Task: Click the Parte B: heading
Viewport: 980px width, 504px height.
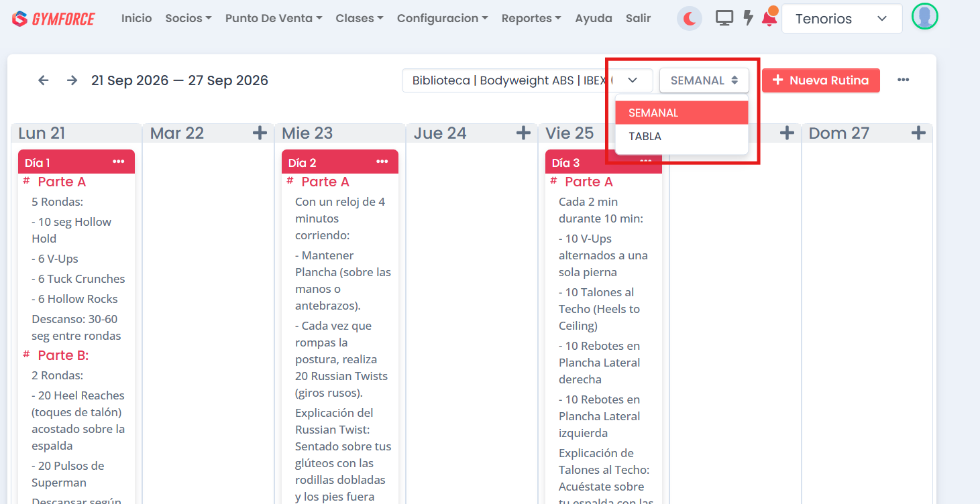Action: point(63,355)
